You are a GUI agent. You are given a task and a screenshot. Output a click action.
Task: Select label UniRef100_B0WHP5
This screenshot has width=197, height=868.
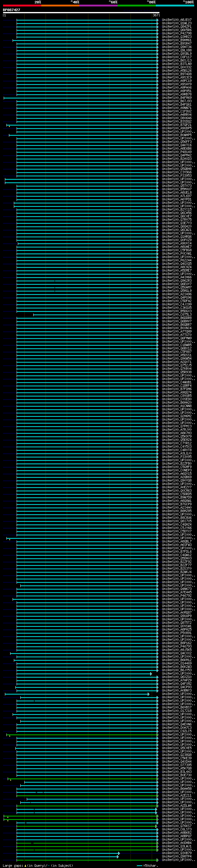(x=177, y=135)
